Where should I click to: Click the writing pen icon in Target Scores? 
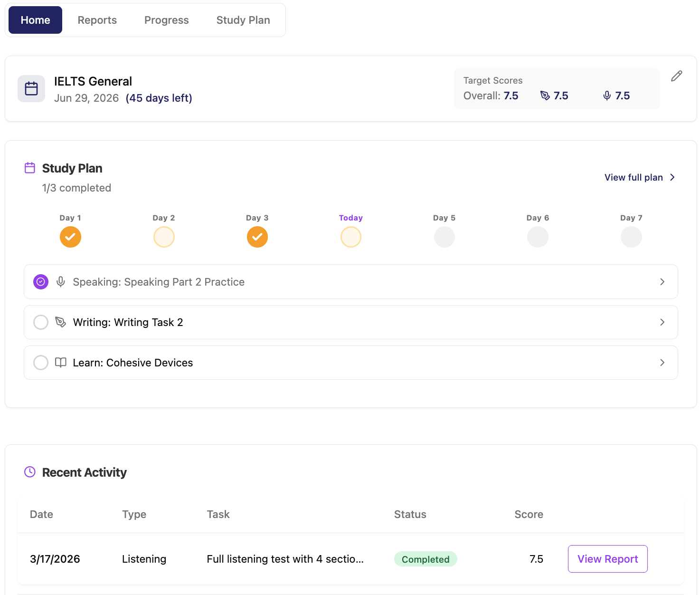[545, 96]
